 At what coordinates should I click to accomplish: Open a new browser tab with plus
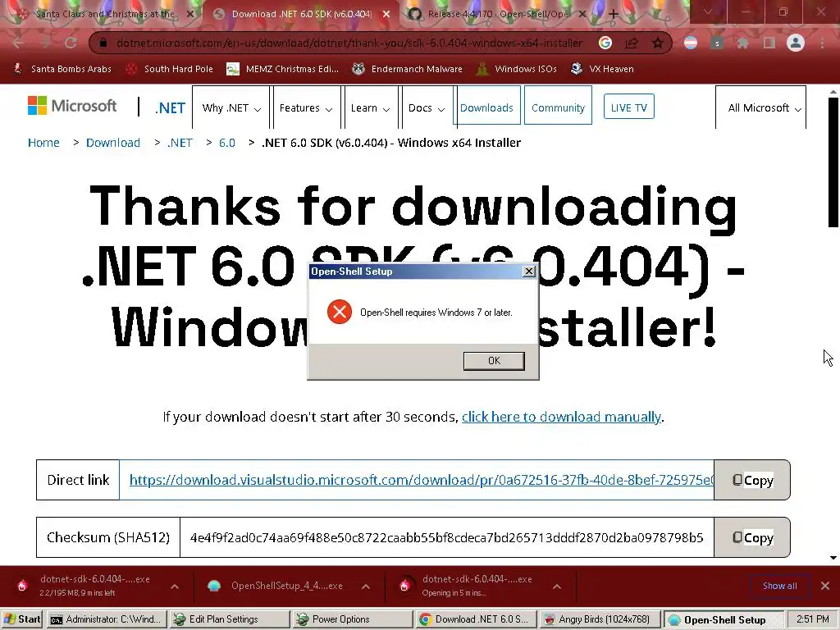614,14
